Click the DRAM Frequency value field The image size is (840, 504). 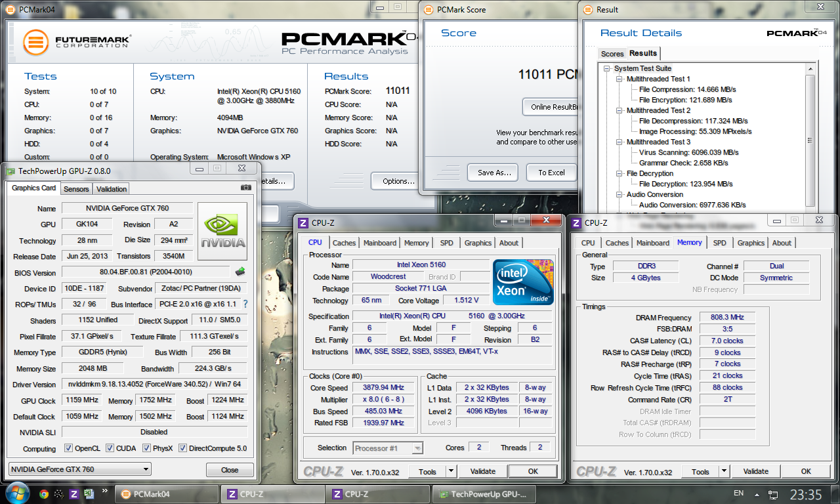click(x=727, y=317)
